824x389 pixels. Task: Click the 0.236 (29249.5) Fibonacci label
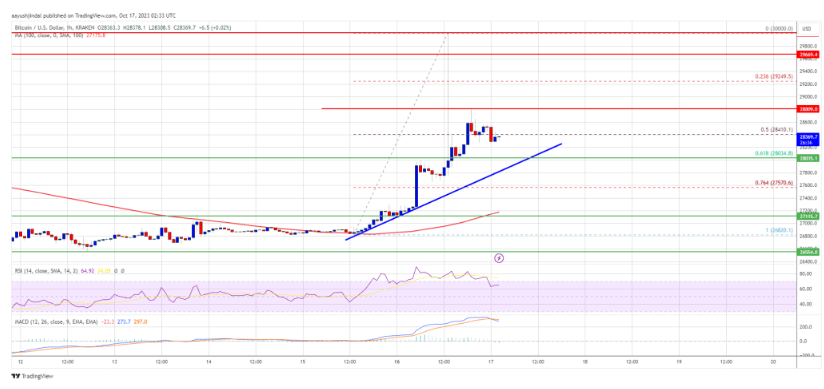point(774,76)
